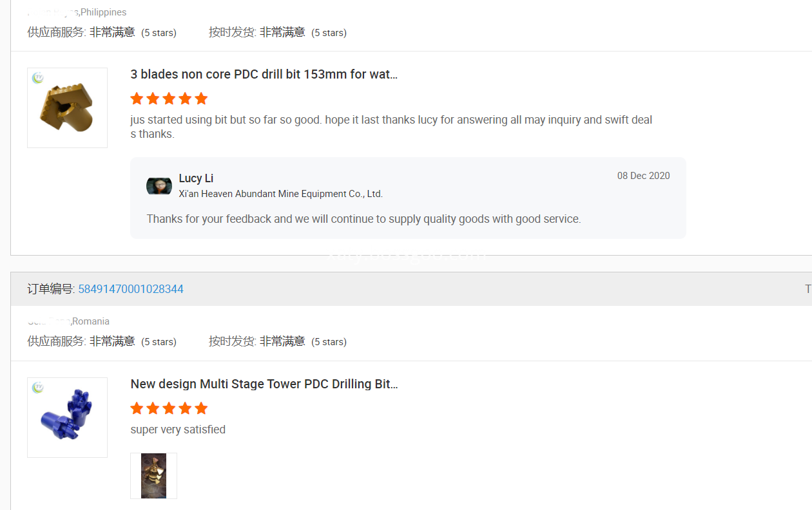This screenshot has width=812, height=510.
Task: Click middle star of the 3 blades review
Action: point(169,99)
